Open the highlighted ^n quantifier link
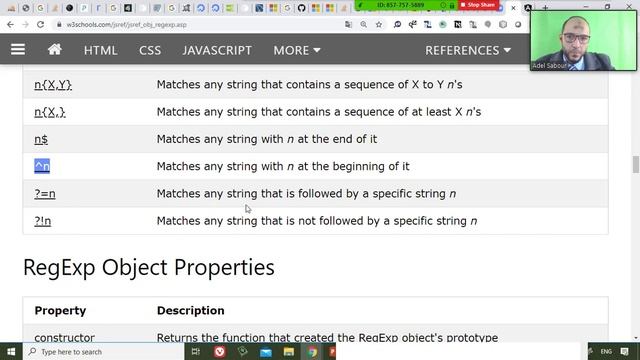The width and height of the screenshot is (640, 360). (42, 166)
